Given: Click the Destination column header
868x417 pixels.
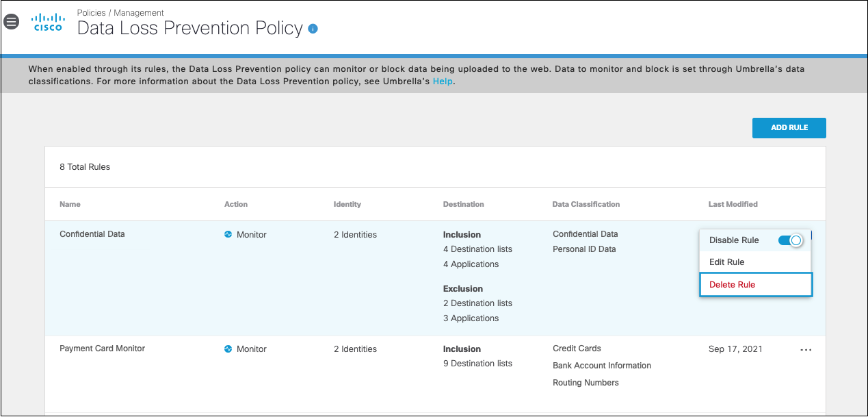Looking at the screenshot, I should (x=464, y=204).
